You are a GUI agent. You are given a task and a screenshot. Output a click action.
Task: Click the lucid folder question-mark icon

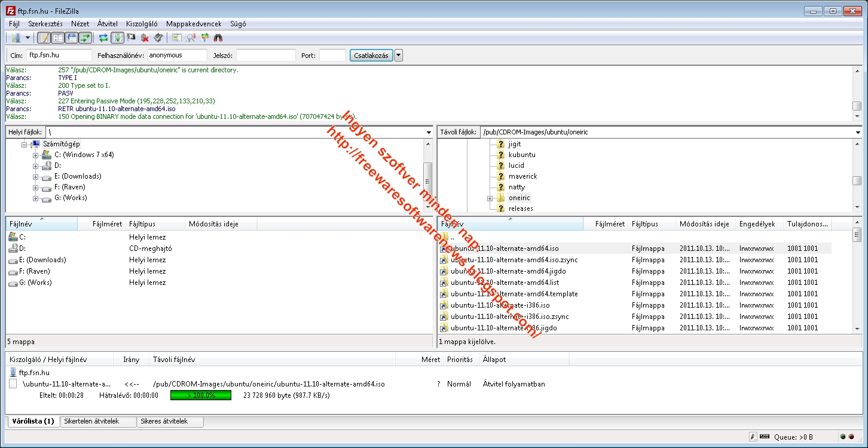(x=501, y=165)
